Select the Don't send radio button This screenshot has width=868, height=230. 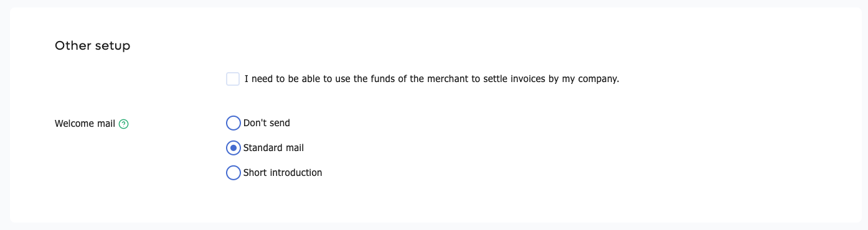[x=233, y=123]
